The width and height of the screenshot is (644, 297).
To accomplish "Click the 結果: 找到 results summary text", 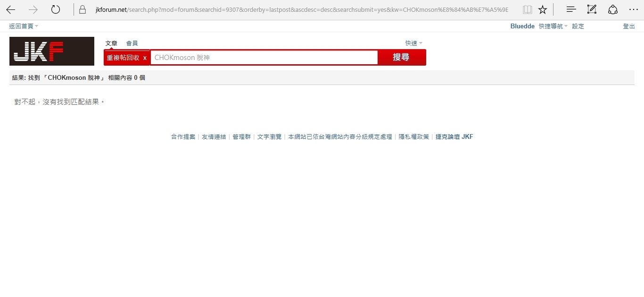I will click(x=79, y=77).
